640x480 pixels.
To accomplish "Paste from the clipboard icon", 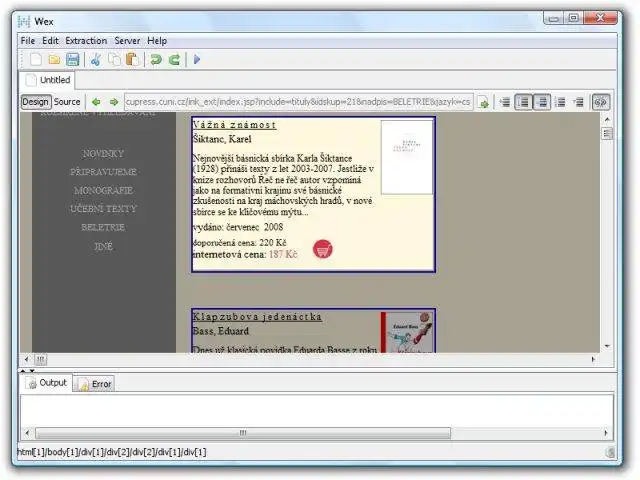I will (x=132, y=60).
